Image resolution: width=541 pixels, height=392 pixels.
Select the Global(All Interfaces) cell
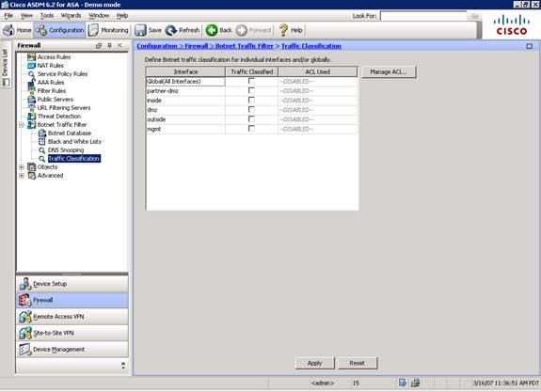pos(185,82)
